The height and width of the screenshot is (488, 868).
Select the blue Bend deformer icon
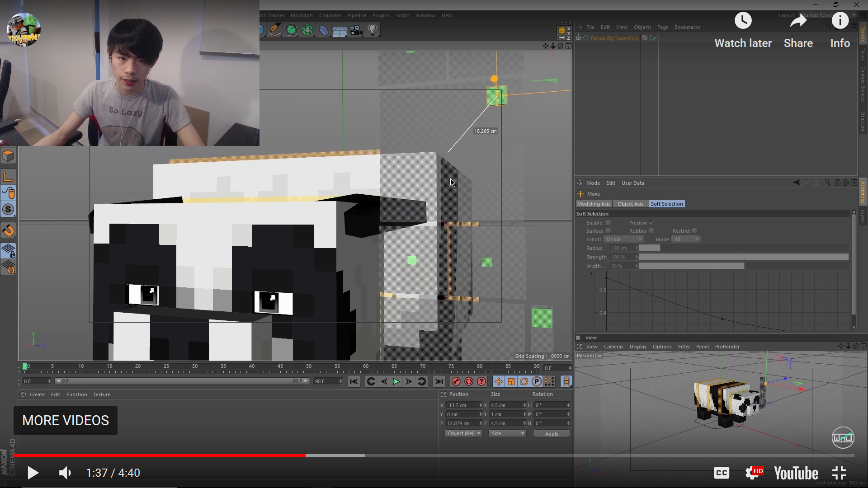(x=324, y=30)
